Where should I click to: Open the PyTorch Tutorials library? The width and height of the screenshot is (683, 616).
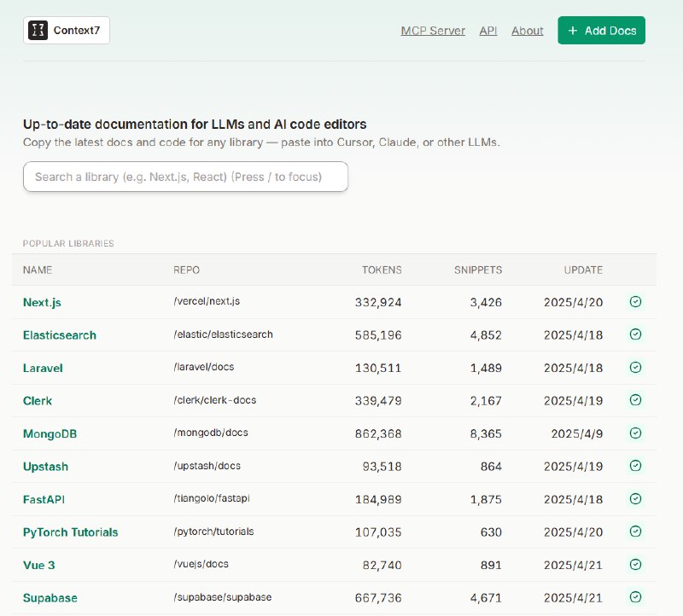tap(70, 532)
